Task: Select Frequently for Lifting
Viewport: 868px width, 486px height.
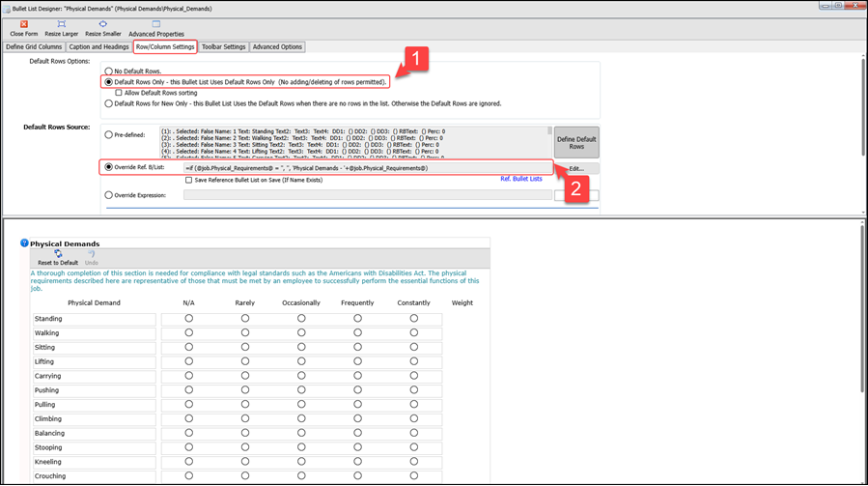Action: pos(357,362)
